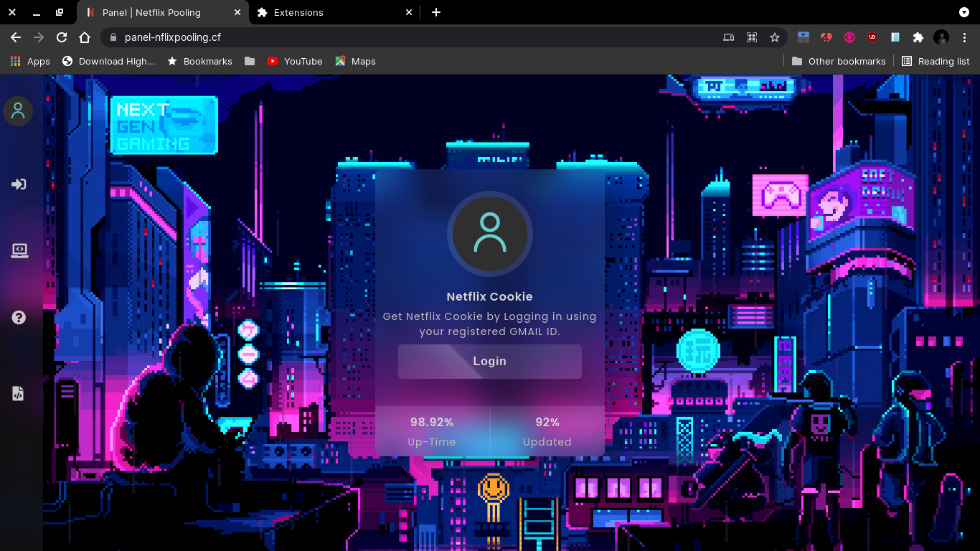The width and height of the screenshot is (980, 551).
Task: Open the Apps bookmark shortcut
Action: coord(30,61)
